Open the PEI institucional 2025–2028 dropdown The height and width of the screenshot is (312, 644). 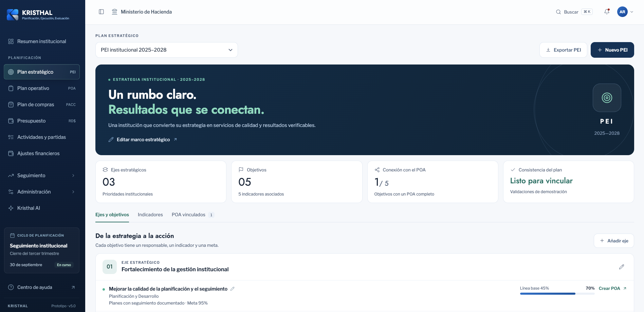[x=166, y=50]
